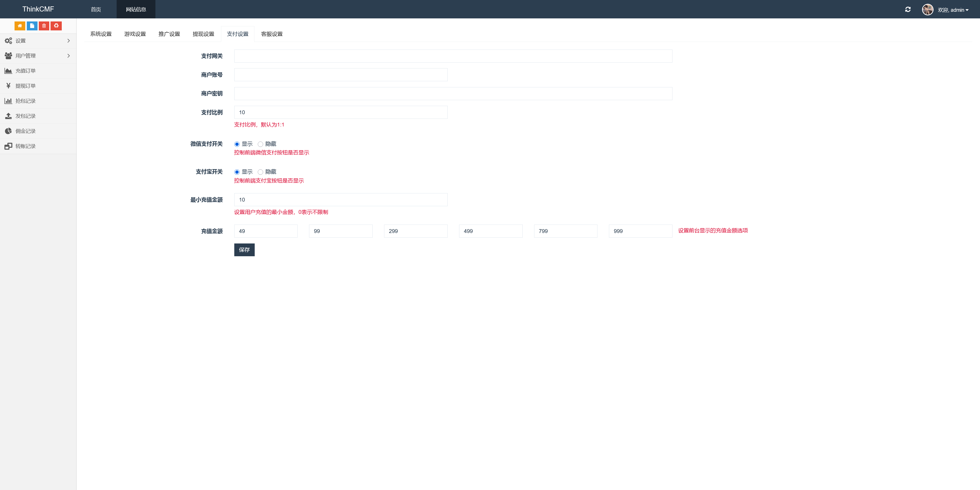Select 显示 for 支付宝开关
The image size is (980, 490).
point(237,172)
